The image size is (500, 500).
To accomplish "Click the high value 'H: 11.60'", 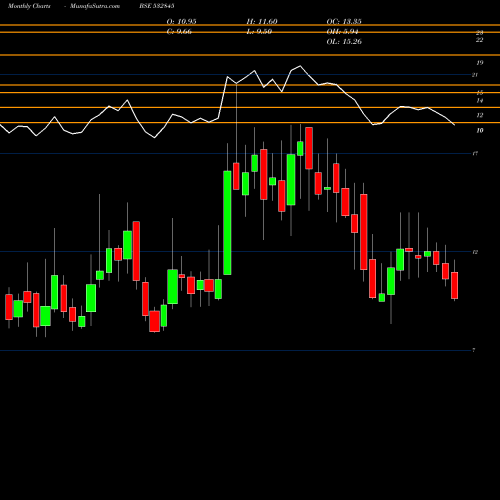I will [262, 22].
